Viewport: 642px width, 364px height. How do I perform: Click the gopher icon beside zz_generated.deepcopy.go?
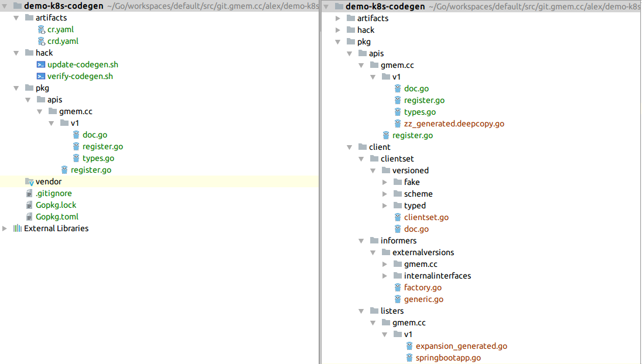[398, 123]
